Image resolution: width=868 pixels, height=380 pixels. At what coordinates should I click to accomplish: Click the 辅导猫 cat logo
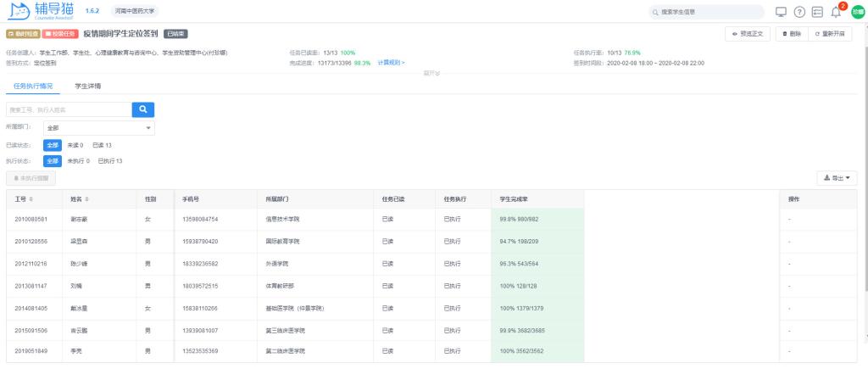tap(24, 11)
